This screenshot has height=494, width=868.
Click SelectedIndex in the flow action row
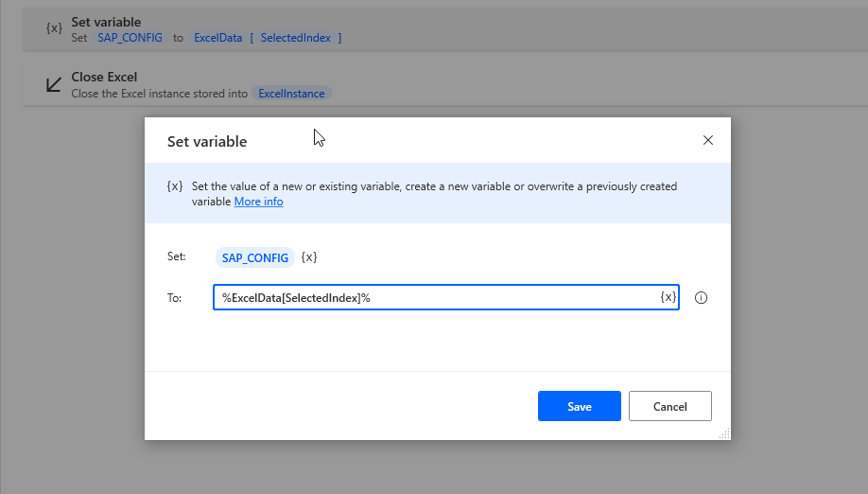(x=295, y=38)
